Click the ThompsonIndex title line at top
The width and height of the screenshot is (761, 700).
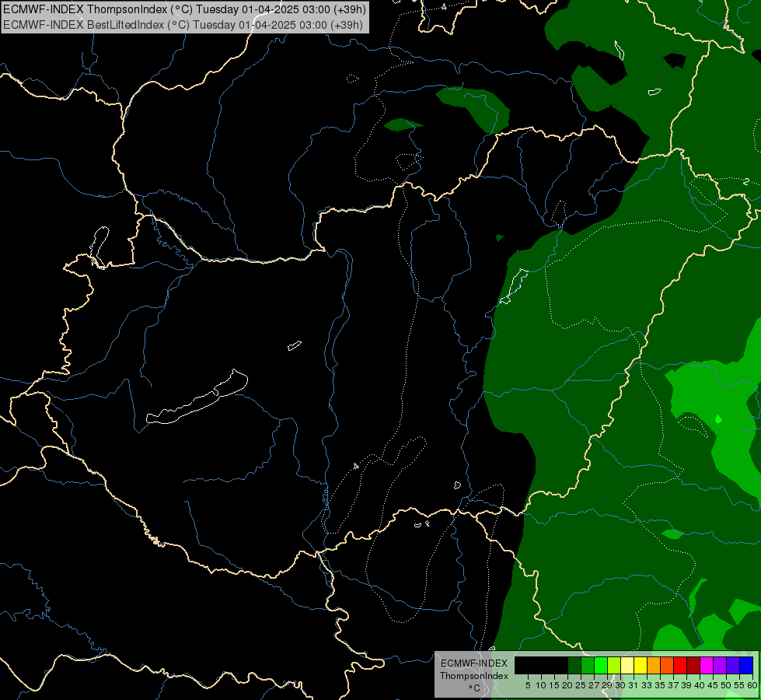point(184,9)
